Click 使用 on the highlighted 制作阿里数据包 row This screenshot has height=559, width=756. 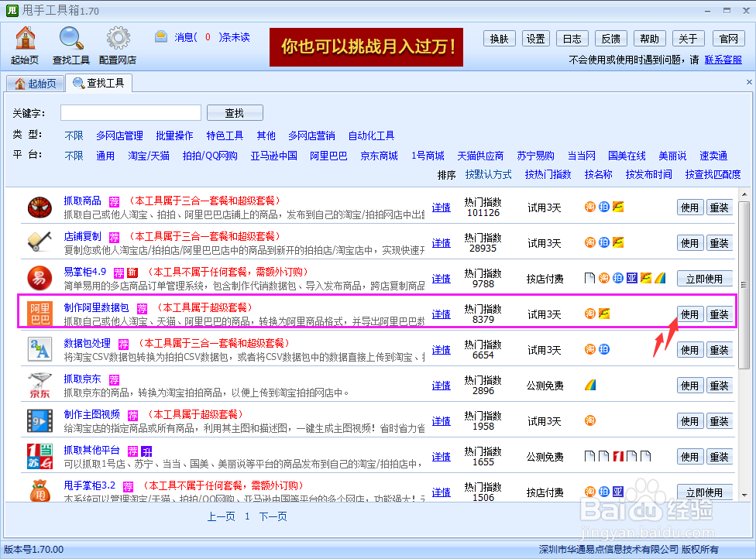689,314
